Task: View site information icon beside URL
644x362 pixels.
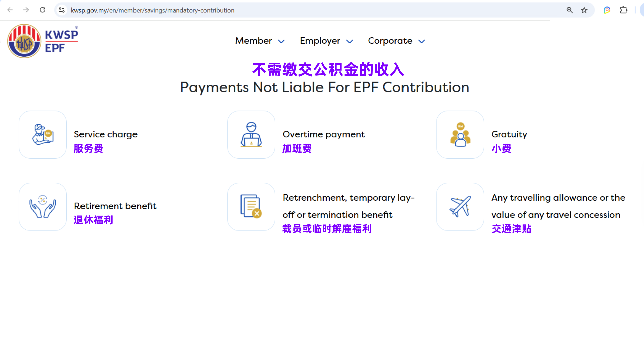Action: 62,10
